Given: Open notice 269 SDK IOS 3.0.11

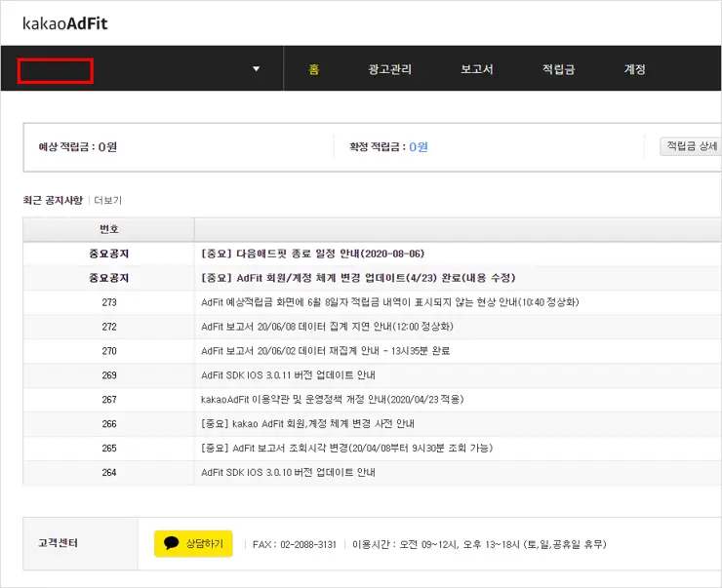Looking at the screenshot, I should 288,375.
